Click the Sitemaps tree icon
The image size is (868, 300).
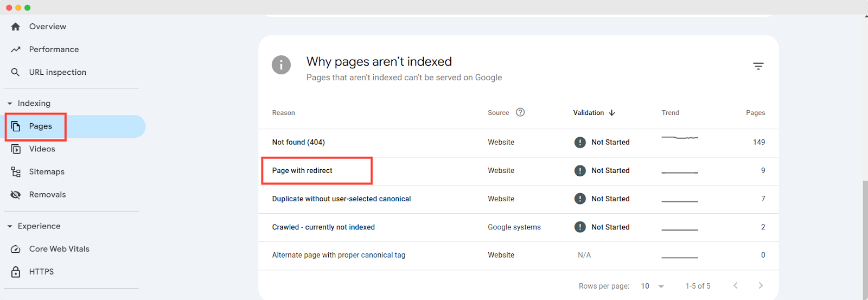click(16, 172)
